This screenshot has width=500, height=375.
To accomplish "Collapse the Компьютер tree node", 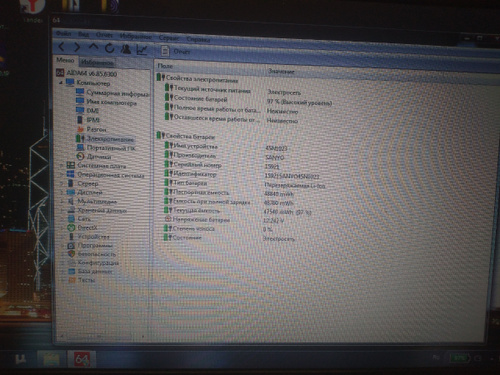I will [x=61, y=82].
